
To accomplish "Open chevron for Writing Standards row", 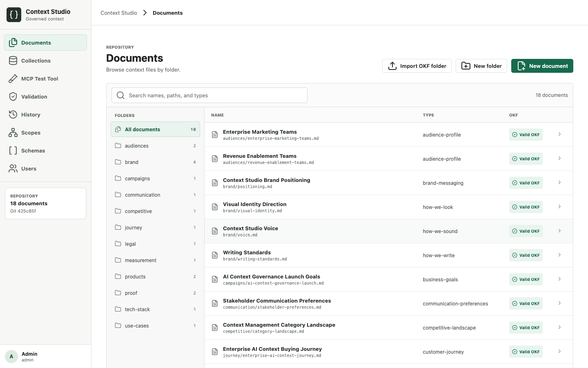I will click(559, 255).
